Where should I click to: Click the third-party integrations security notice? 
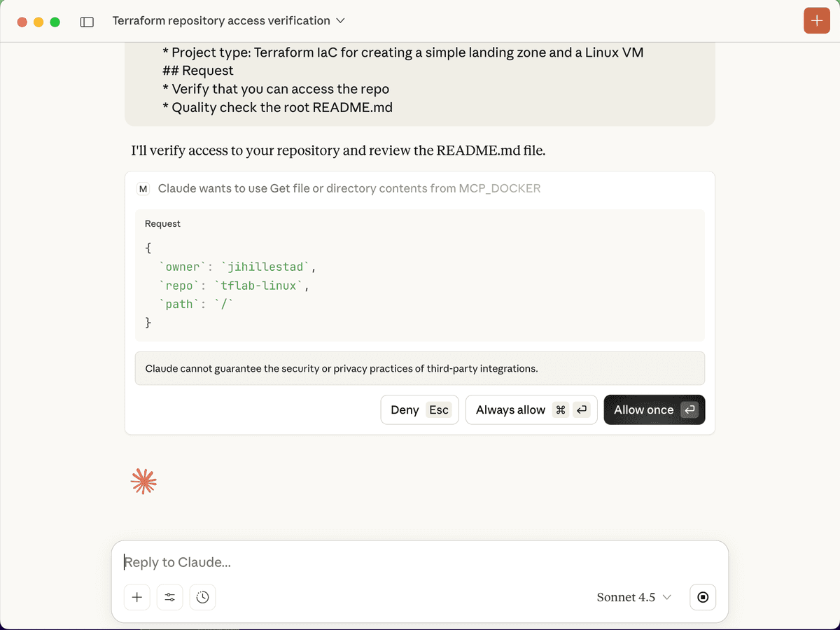tap(419, 368)
